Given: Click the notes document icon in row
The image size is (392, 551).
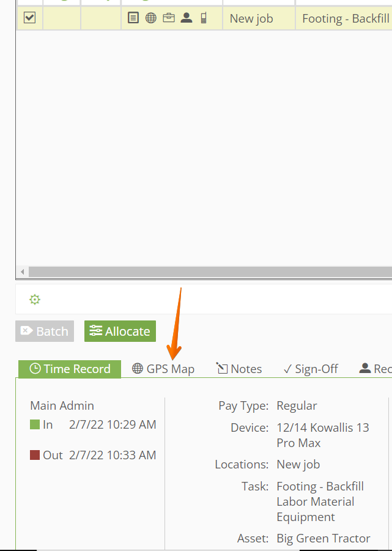Looking at the screenshot, I should click(133, 18).
